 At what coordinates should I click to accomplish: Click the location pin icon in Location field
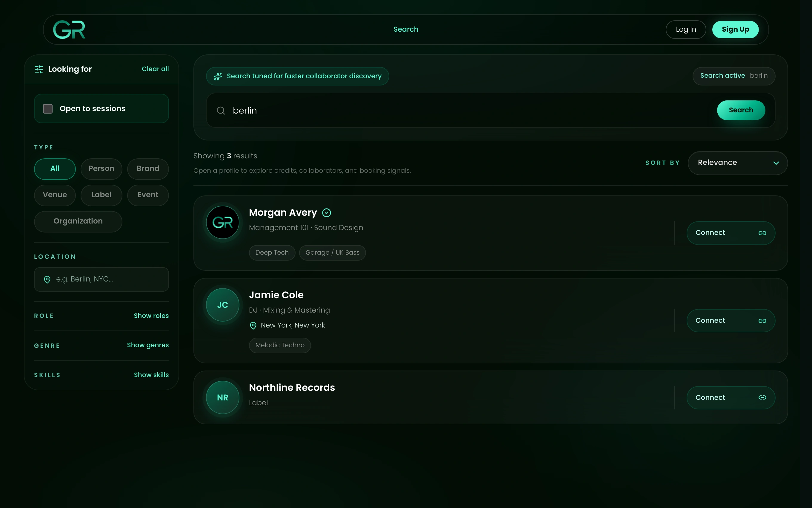[47, 279]
